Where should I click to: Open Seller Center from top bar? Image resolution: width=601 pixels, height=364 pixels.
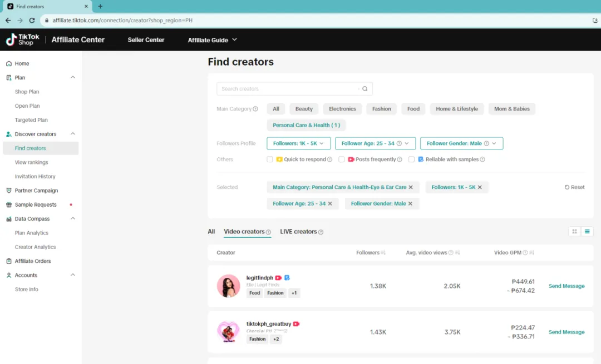click(x=146, y=40)
